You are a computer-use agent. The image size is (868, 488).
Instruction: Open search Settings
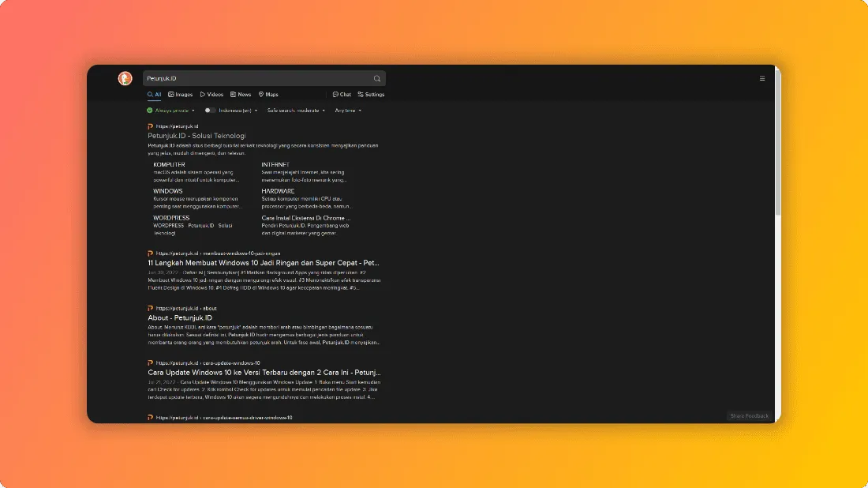pyautogui.click(x=371, y=95)
